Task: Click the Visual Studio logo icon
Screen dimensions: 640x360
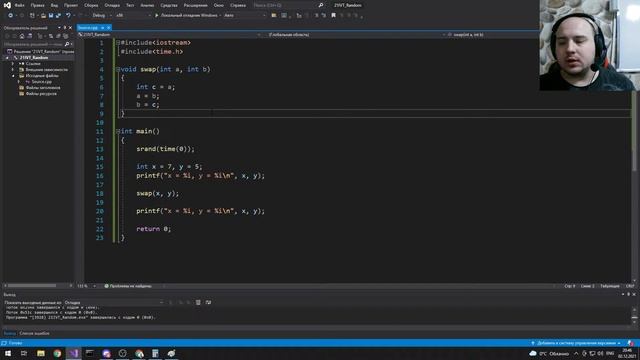Action: 7,5
